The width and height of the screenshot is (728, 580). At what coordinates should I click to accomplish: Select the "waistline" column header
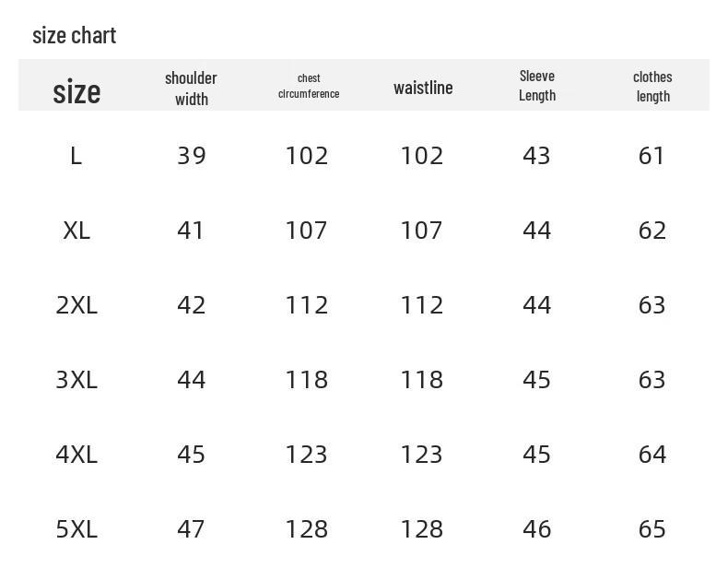423,88
